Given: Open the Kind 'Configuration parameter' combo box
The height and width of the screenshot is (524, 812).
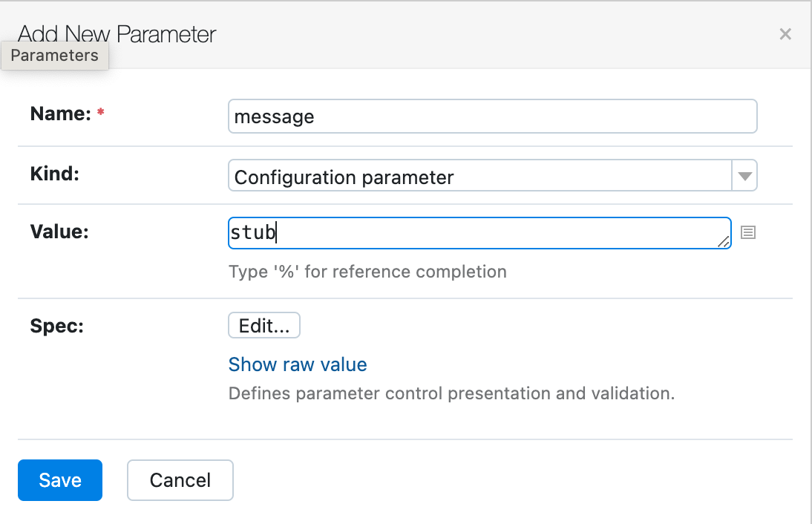Looking at the screenshot, I should [x=480, y=177].
